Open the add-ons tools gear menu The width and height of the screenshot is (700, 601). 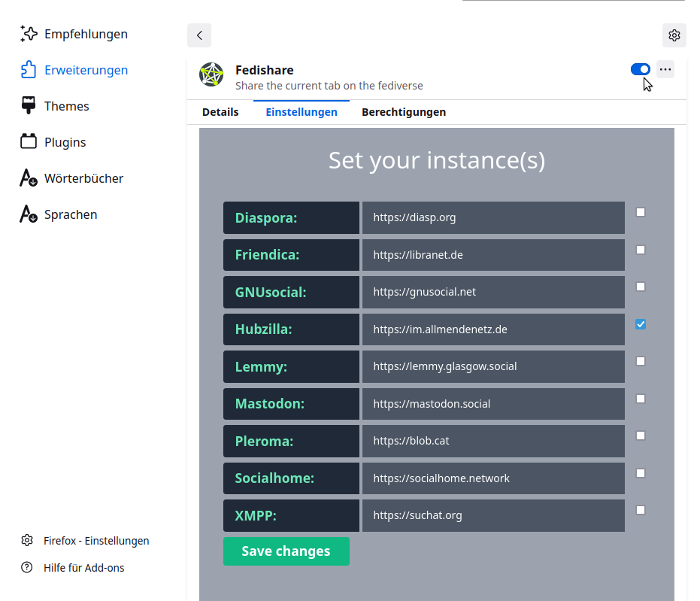click(x=674, y=35)
